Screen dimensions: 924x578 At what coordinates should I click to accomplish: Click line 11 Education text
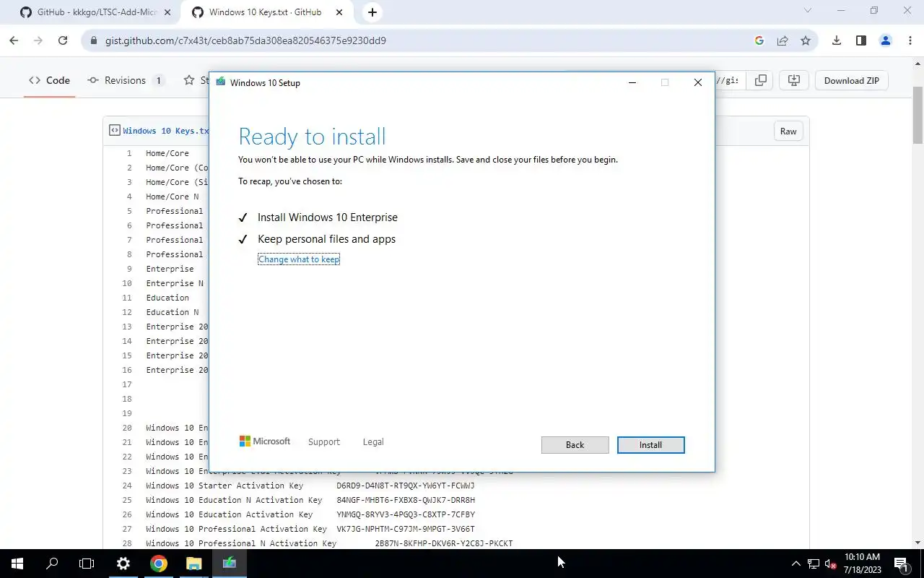click(x=167, y=298)
